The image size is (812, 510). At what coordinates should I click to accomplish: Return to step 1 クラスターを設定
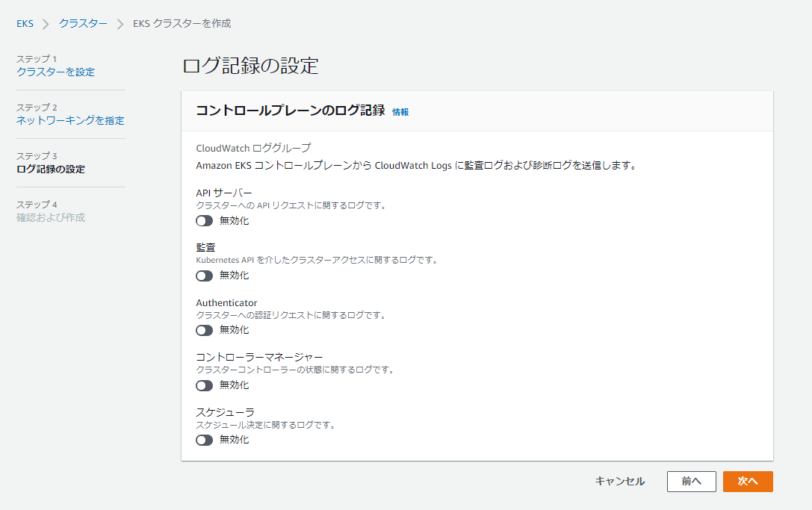pos(55,72)
